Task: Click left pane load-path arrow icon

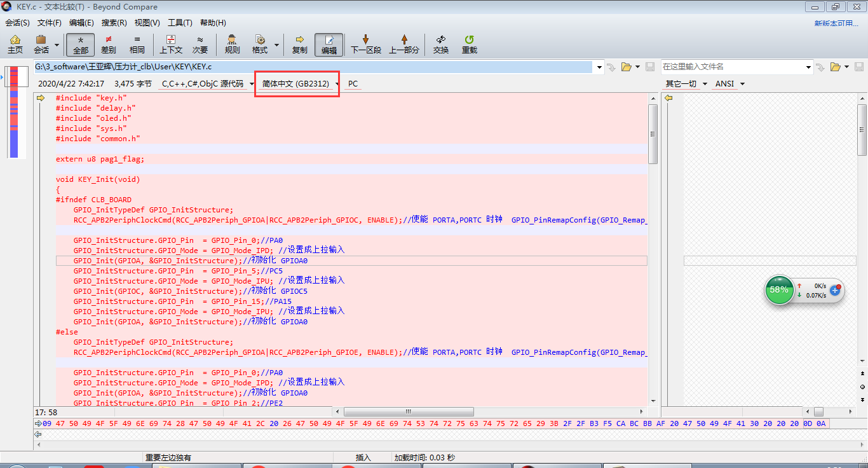Action: [x=611, y=67]
